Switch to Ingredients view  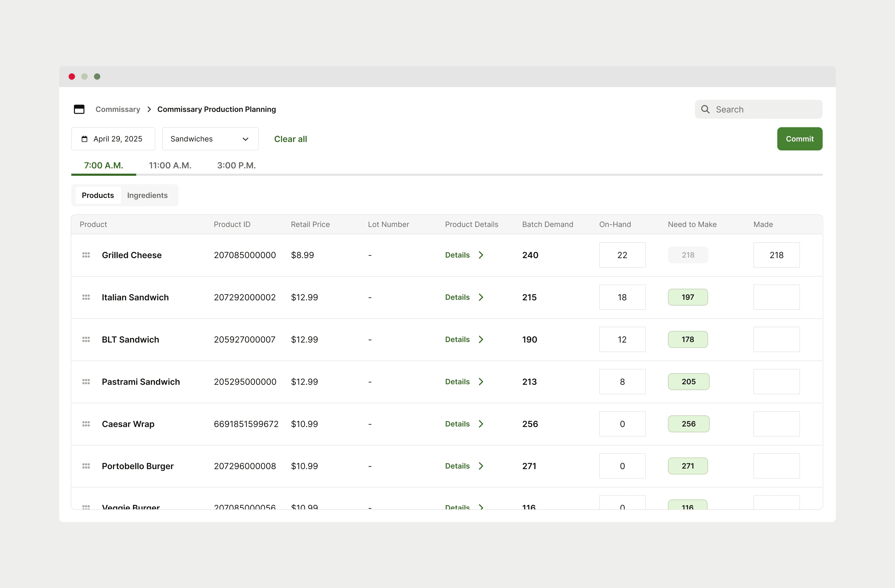coord(147,195)
